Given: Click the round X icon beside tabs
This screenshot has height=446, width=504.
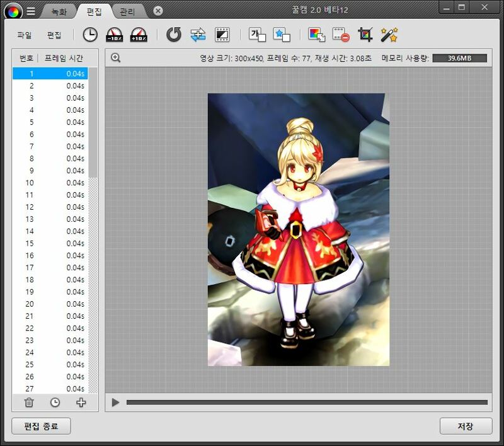Looking at the screenshot, I should (158, 11).
